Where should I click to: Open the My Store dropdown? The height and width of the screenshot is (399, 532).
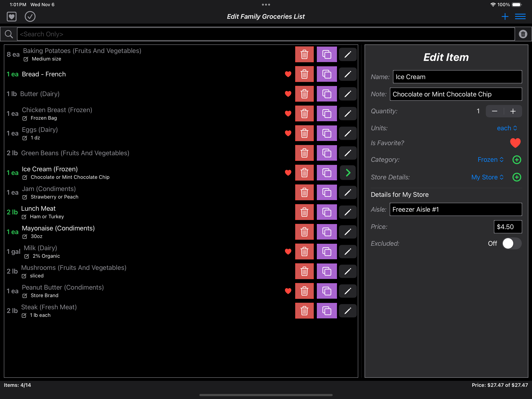click(x=487, y=177)
